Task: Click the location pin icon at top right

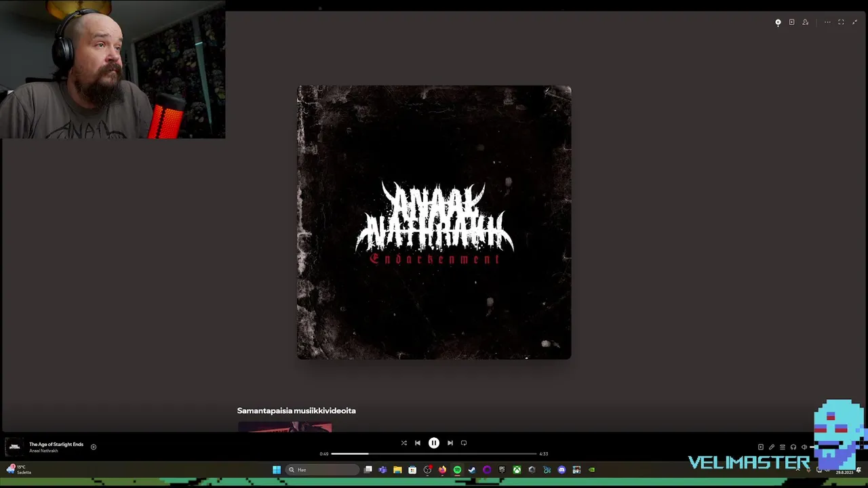Action: (x=778, y=22)
